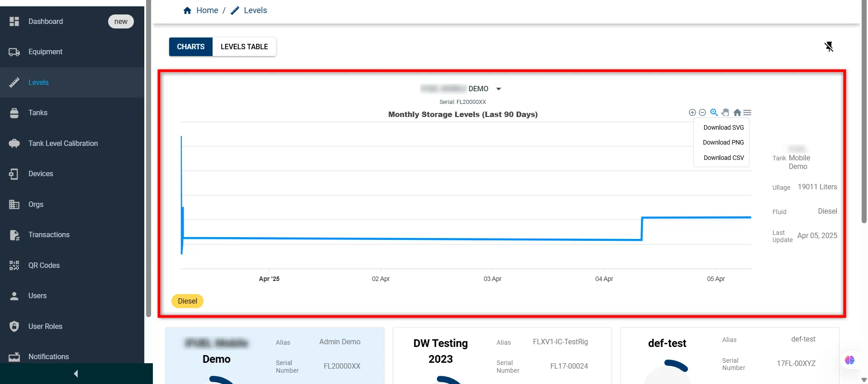Screen dimensions: 868x384
Task: Click the Devices icon in sidebar
Action: [x=14, y=174]
